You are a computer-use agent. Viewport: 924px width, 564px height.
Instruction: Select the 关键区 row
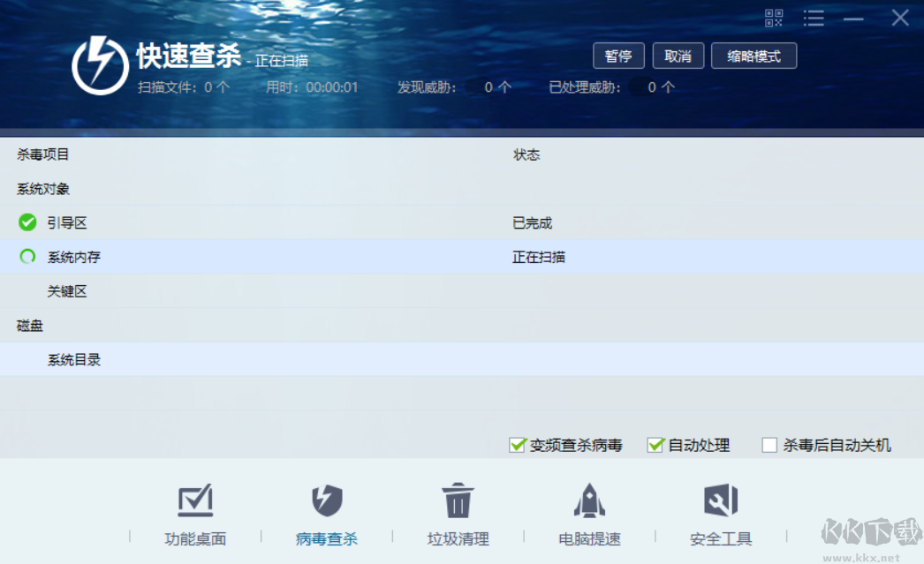[462, 291]
